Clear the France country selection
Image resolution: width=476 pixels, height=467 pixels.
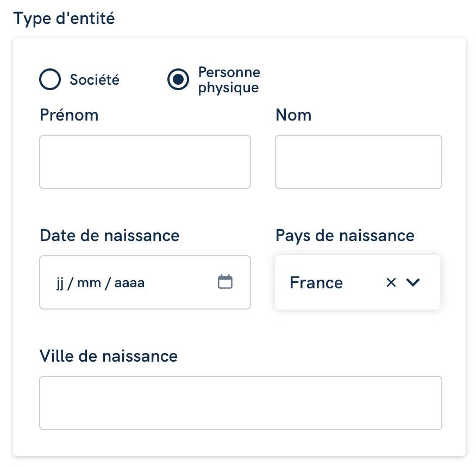point(391,282)
